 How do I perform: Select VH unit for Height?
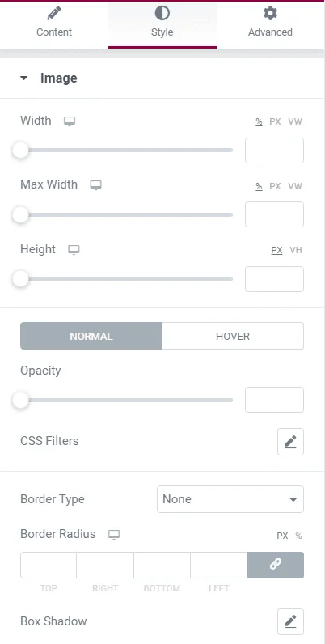click(x=296, y=250)
